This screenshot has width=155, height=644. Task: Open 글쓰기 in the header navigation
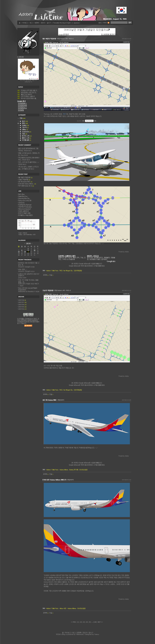[x=49, y=23]
